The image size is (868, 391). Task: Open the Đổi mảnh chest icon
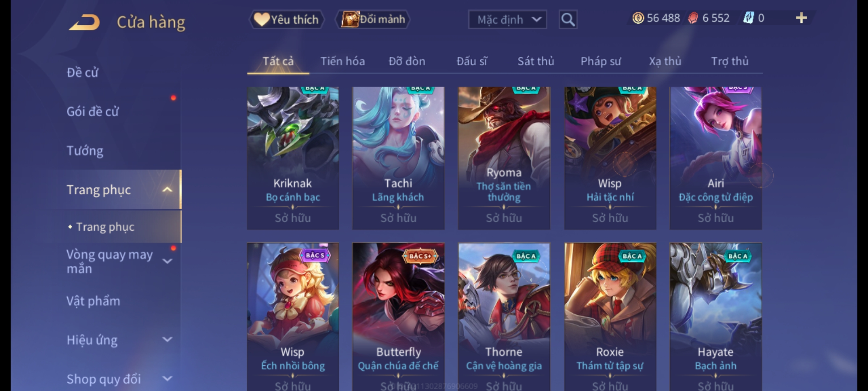coord(350,19)
